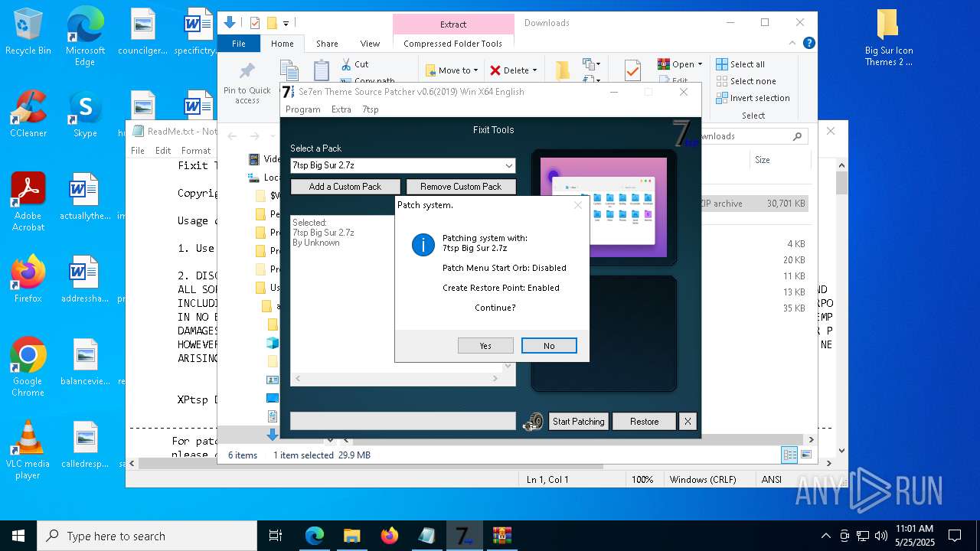Open Notepad Edit menu
This screenshot has width=980, height=551.
(163, 151)
